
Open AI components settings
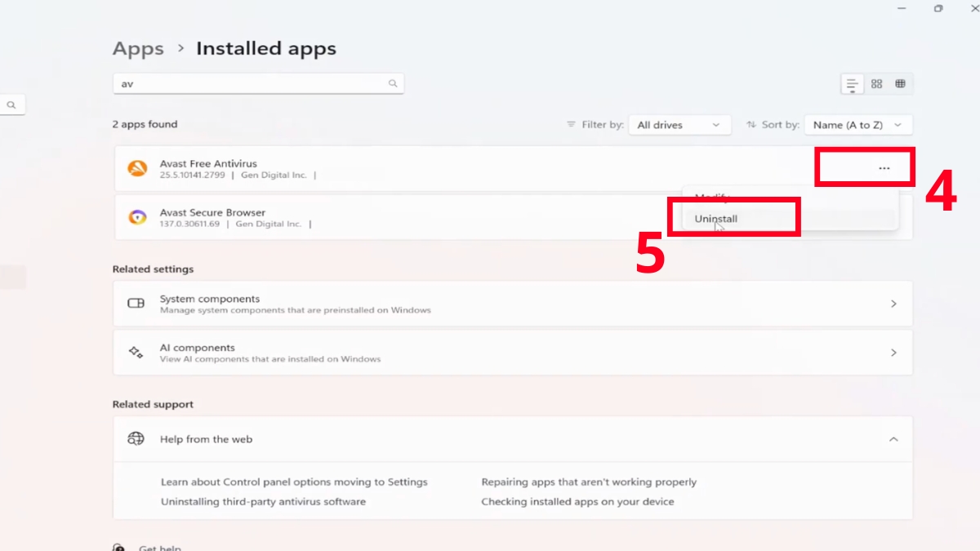(513, 353)
